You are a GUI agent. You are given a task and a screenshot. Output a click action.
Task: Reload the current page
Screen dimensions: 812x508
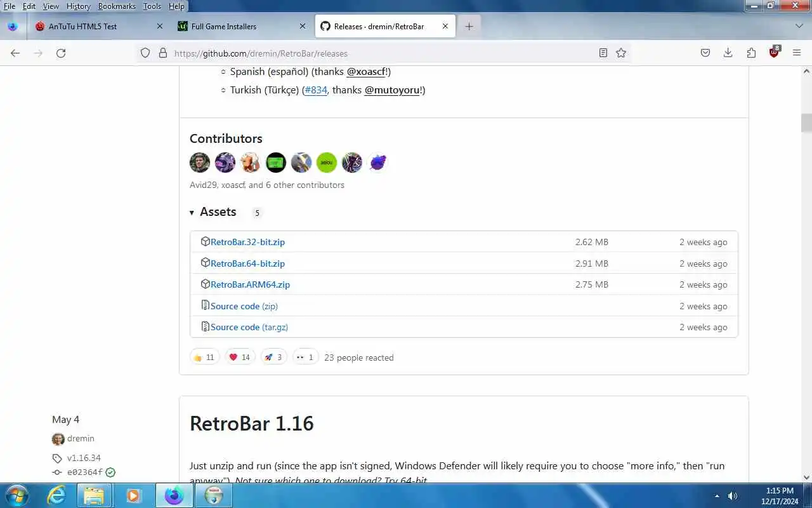61,53
